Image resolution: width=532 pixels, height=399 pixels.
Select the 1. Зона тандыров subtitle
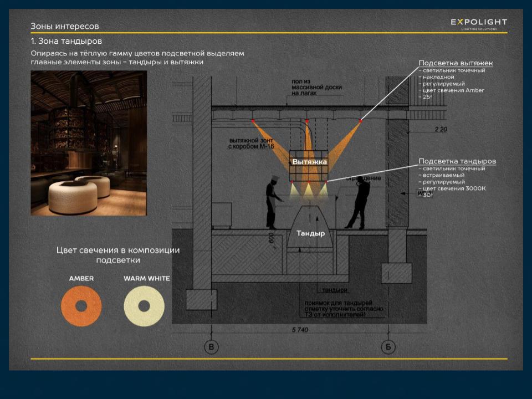click(66, 41)
